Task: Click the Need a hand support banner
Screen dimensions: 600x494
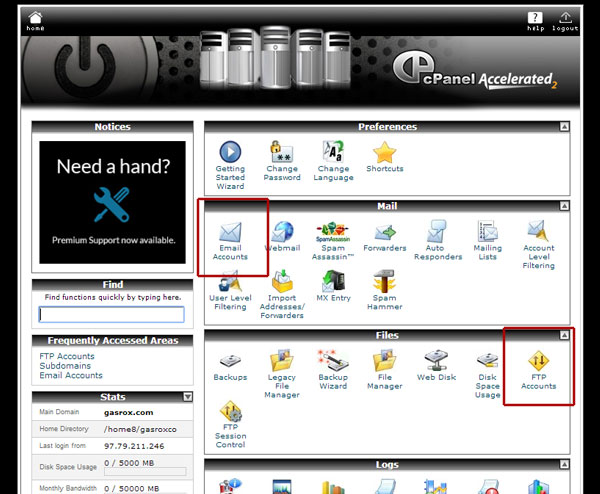Action: pos(112,202)
